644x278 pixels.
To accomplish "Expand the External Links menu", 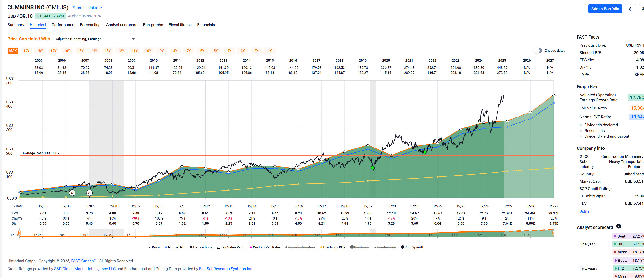I will coord(87,8).
